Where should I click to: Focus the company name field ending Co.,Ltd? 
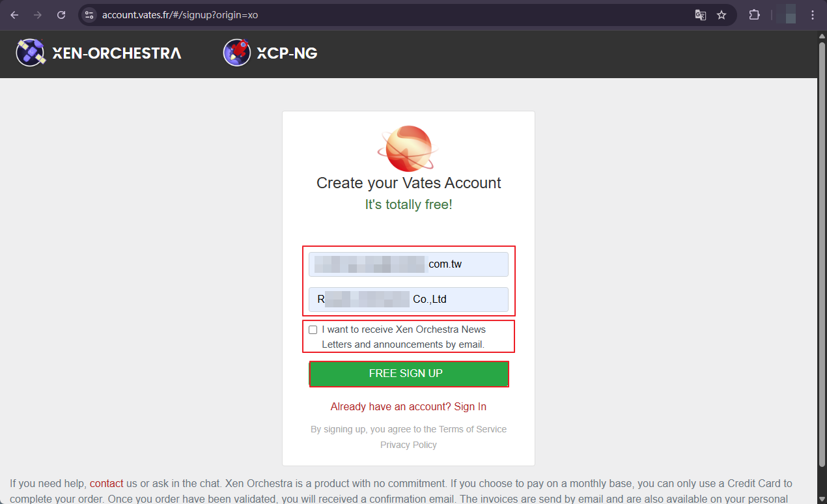click(x=409, y=300)
